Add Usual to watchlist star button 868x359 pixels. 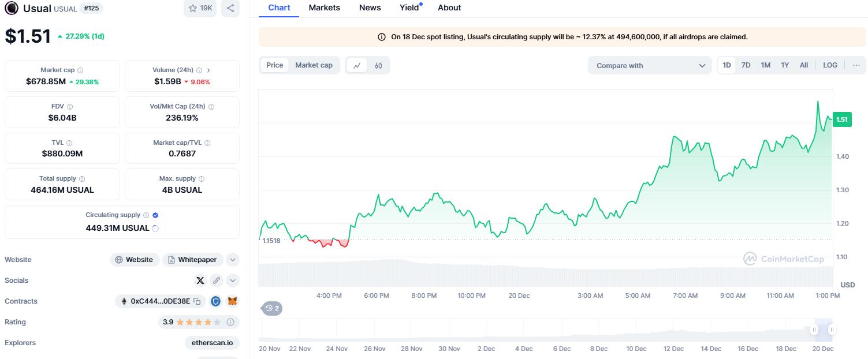point(200,8)
